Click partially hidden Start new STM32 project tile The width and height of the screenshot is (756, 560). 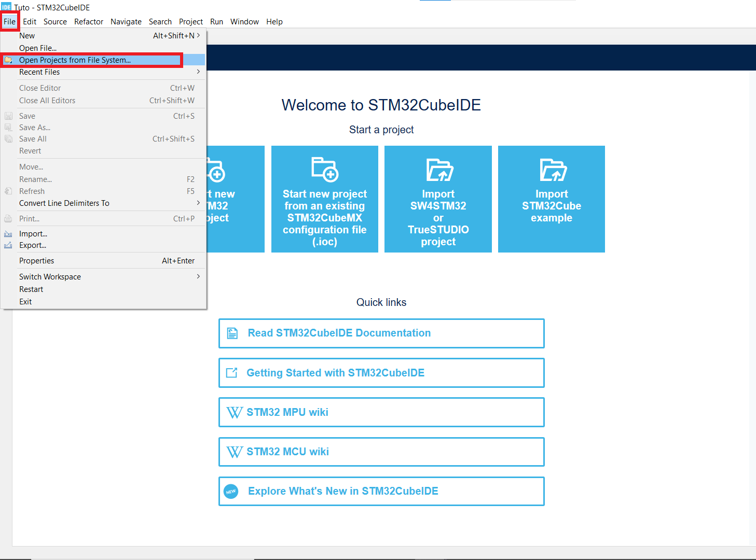pyautogui.click(x=236, y=199)
